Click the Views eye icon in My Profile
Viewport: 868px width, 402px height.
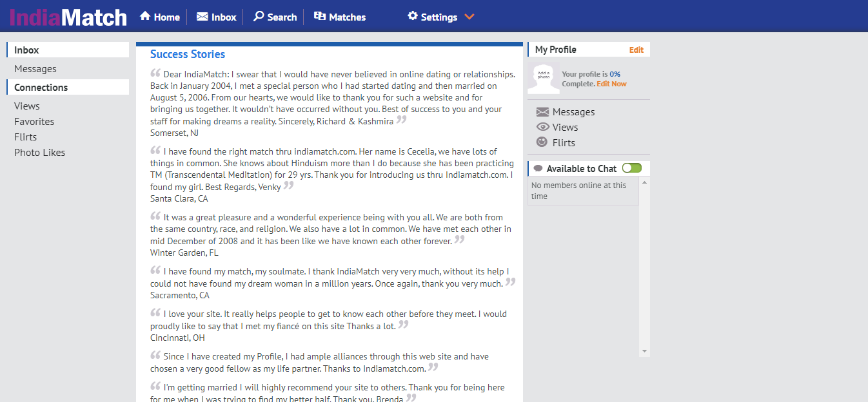542,127
